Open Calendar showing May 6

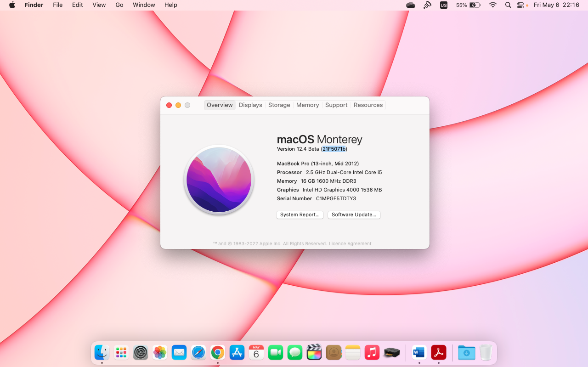coord(256,353)
